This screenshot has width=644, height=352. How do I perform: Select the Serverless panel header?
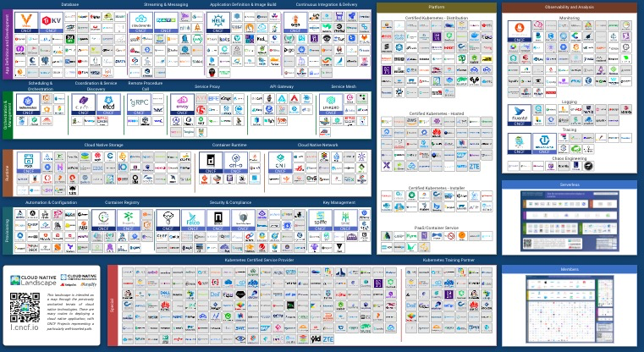570,184
